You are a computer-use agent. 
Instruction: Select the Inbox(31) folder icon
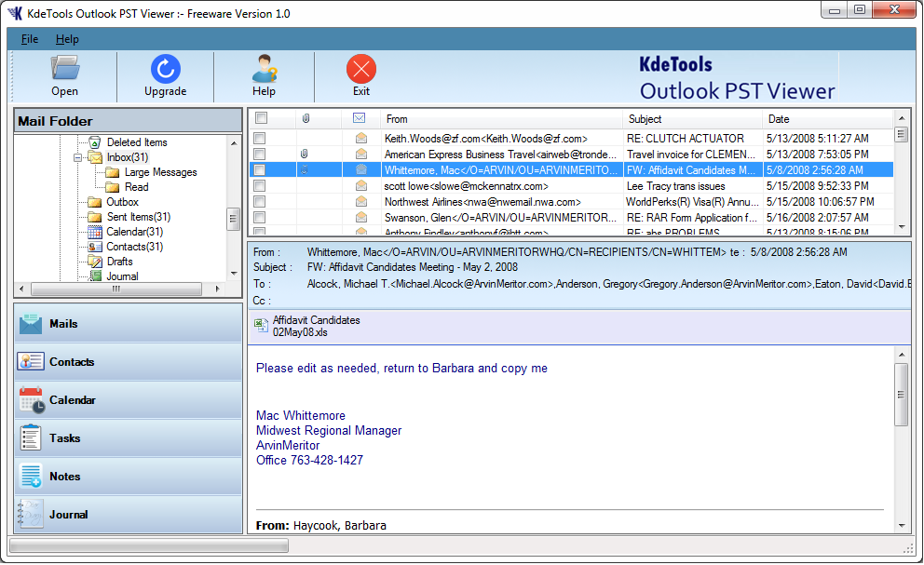pyautogui.click(x=95, y=157)
